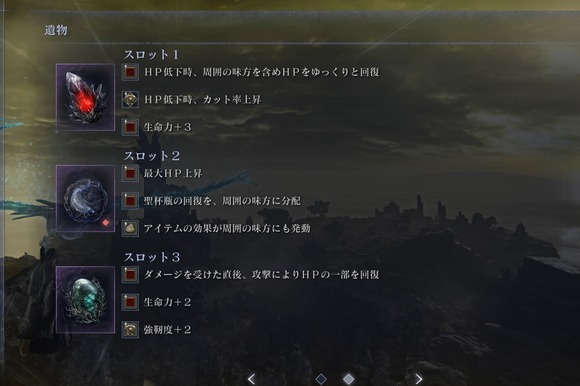Select the second page diamond indicator
Viewport: 580px width, 386px height.
click(x=348, y=379)
